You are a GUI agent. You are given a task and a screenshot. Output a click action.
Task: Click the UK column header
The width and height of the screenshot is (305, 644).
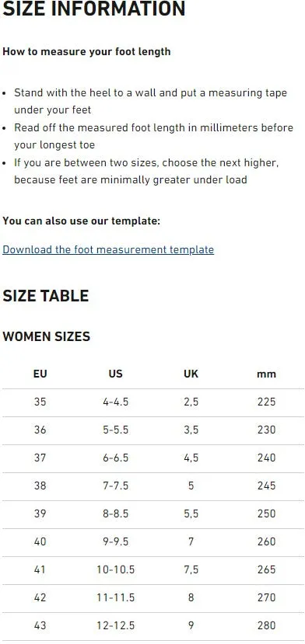(191, 374)
